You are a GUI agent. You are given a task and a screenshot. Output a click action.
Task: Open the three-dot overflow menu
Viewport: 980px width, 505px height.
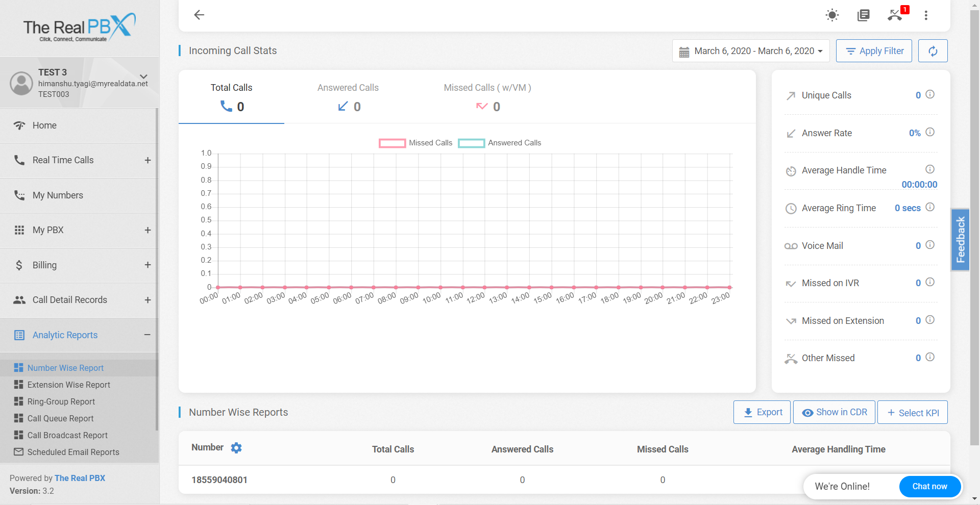point(926,15)
